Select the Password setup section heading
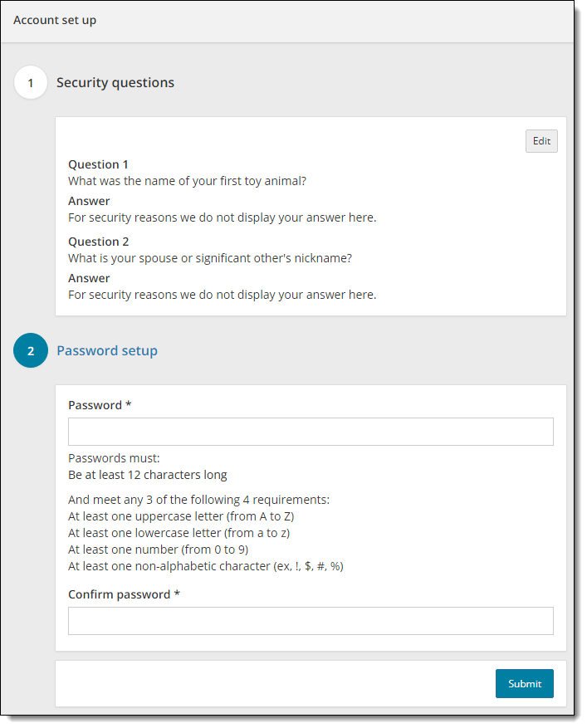The height and width of the screenshot is (728, 587). [106, 350]
